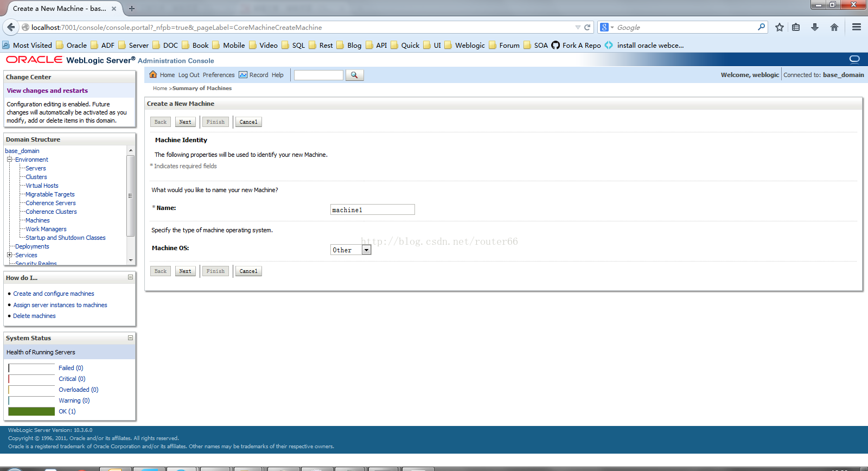Click Summary of Machines breadcrumb

pos(202,88)
